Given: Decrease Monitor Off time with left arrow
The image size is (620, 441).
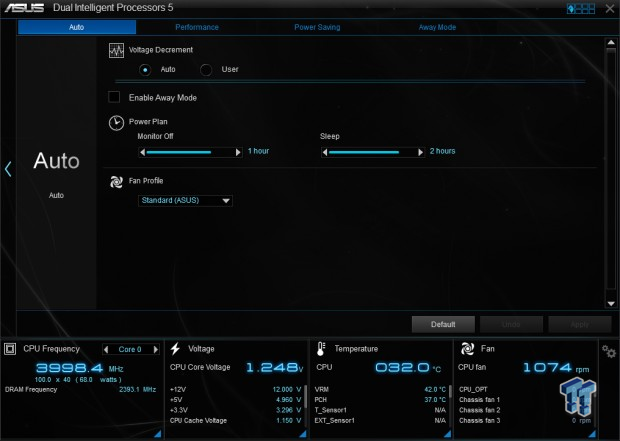Looking at the screenshot, I should [x=143, y=152].
